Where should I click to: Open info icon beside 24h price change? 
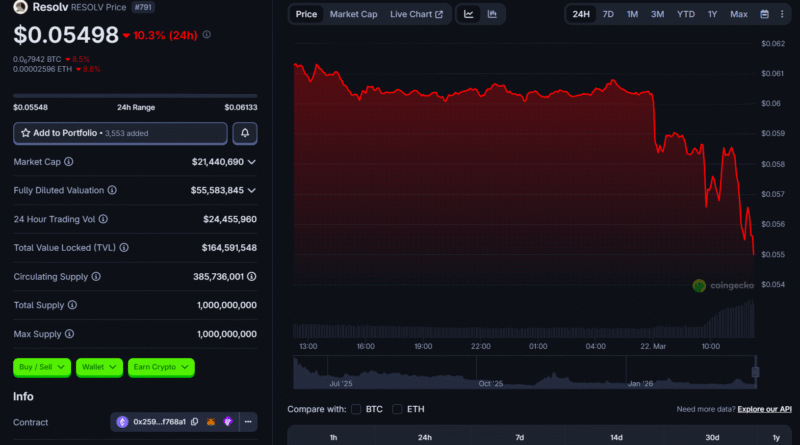coord(207,35)
